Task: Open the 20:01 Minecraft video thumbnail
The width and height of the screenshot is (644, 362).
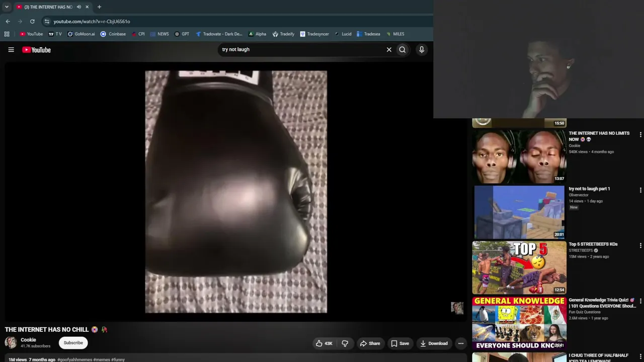Action: [x=519, y=212]
